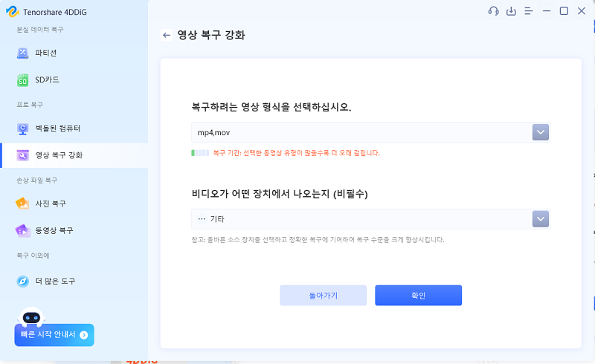Click the 영상 복구 강화 page title
Viewport: 595px width, 364px height.
[211, 35]
